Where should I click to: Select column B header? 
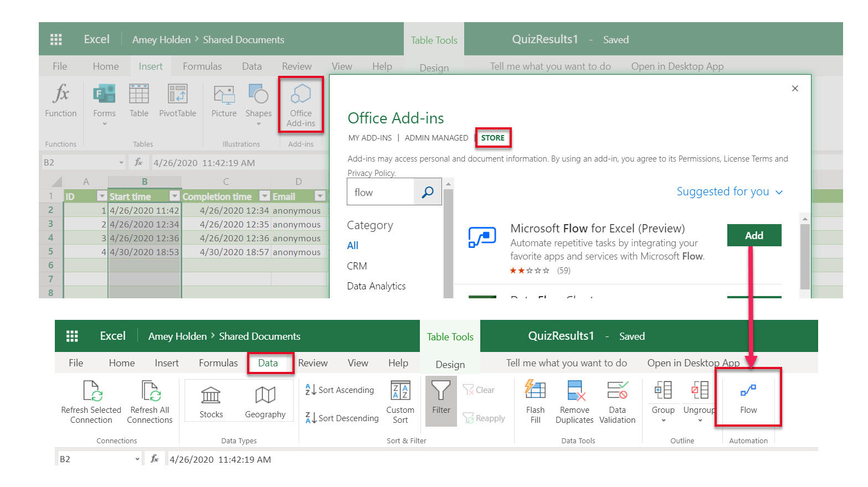click(x=145, y=182)
